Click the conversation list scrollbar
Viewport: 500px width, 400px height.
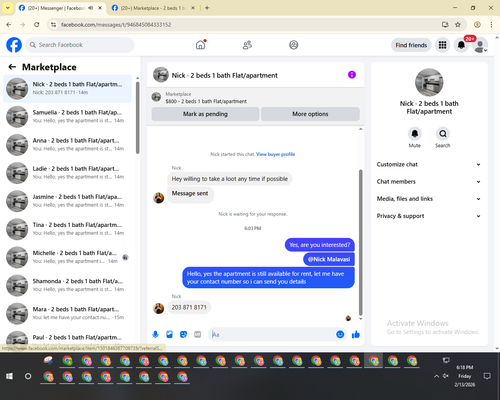[x=137, y=117]
